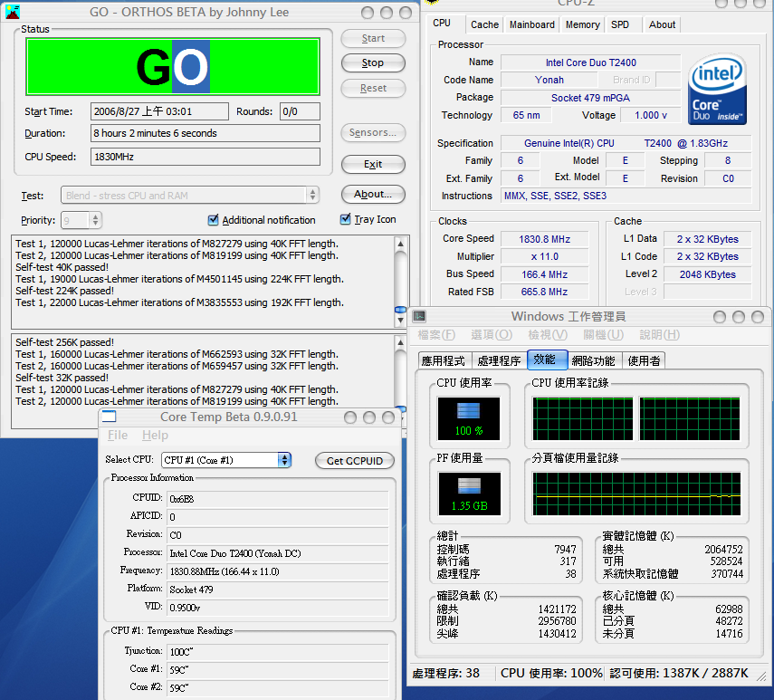Click the Start Time field in Orthos
The width and height of the screenshot is (774, 700).
pyautogui.click(x=159, y=111)
